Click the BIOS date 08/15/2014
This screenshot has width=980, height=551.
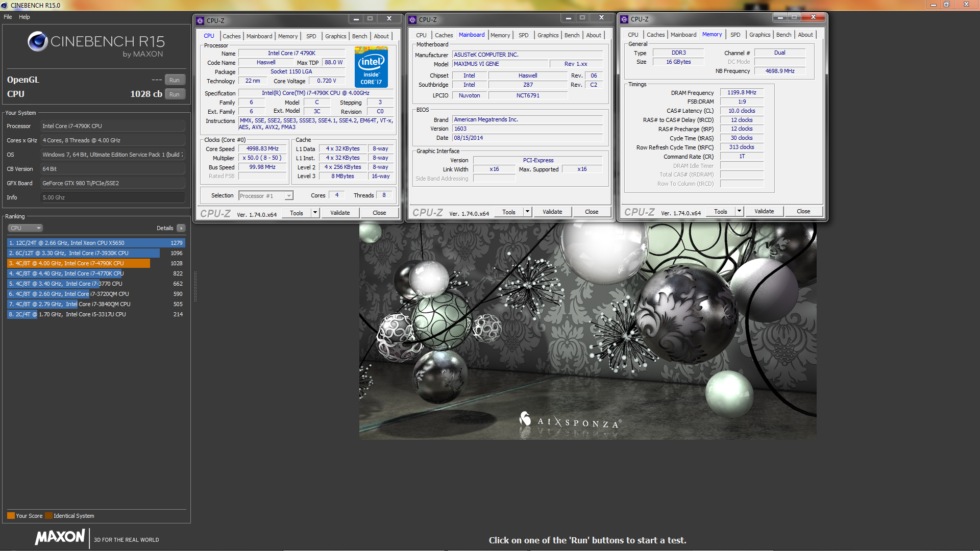coord(527,138)
